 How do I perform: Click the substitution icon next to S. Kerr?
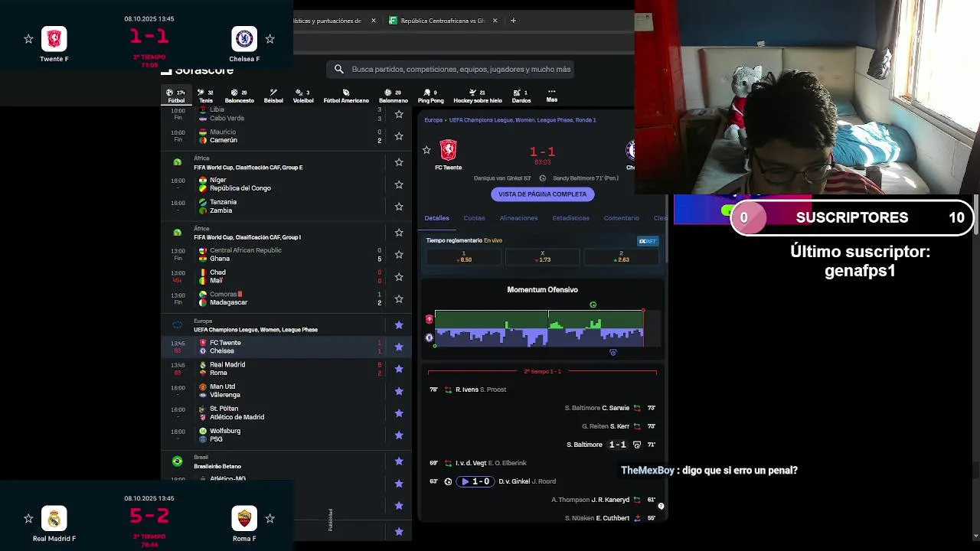tap(637, 426)
